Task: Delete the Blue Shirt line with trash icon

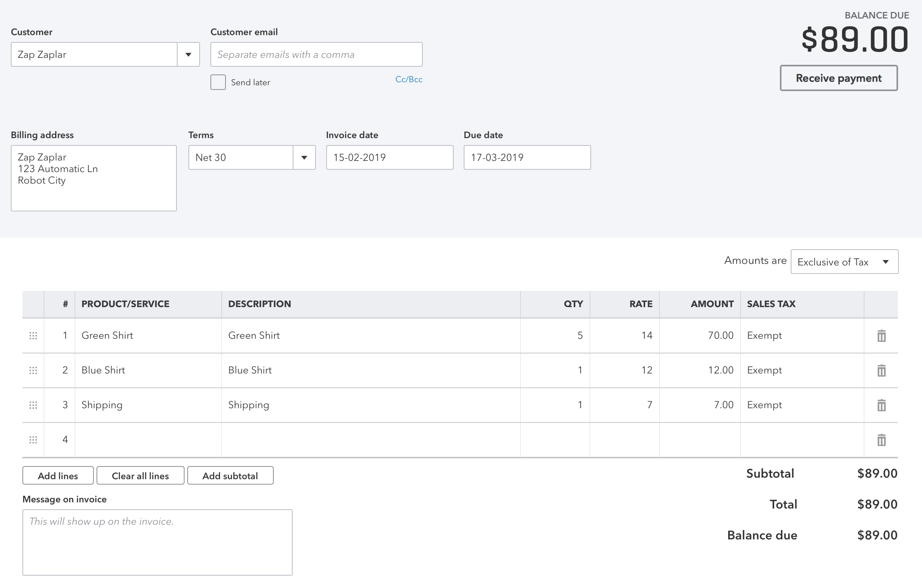Action: click(x=881, y=370)
